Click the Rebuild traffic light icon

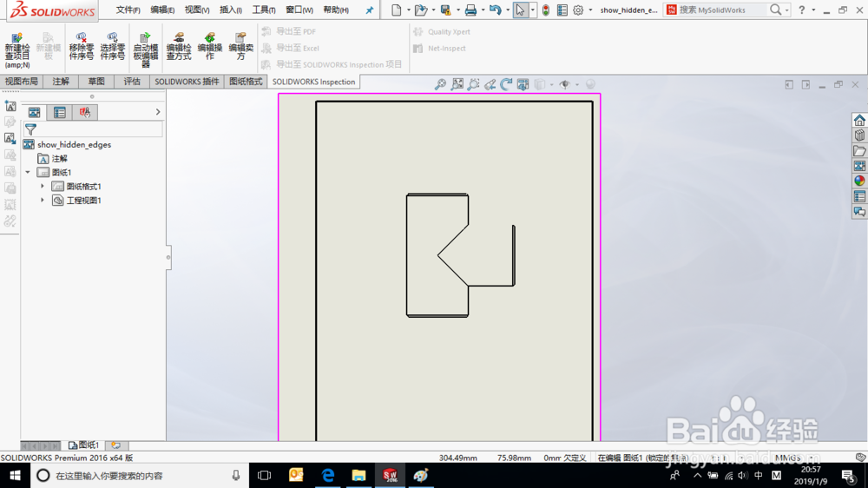(546, 10)
